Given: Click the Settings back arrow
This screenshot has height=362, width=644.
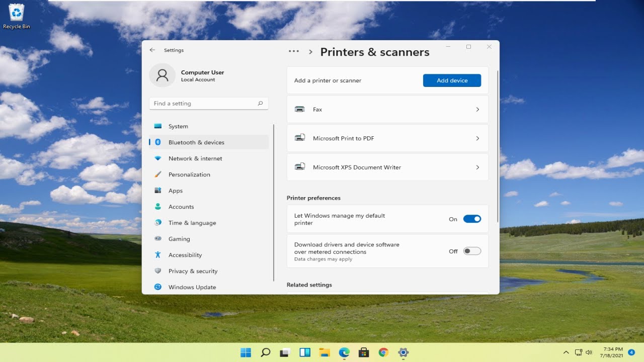Looking at the screenshot, I should coord(152,50).
